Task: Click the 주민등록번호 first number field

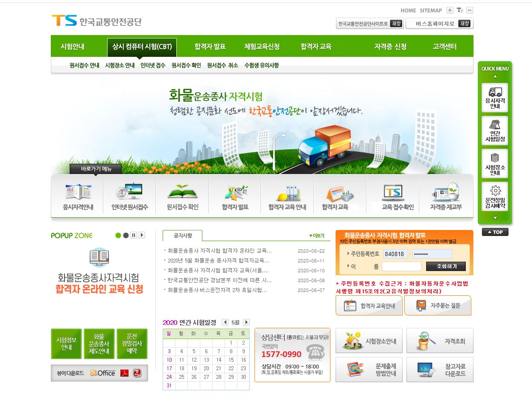Action: 395,254
